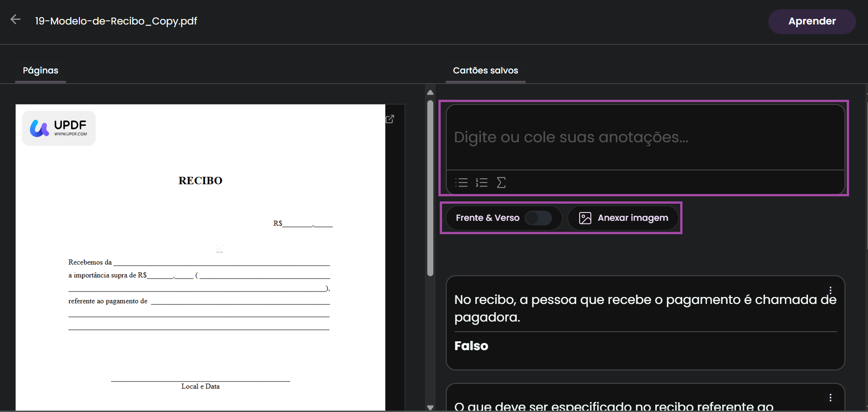
Task: Click the RECIBO heading in the PDF
Action: (x=200, y=181)
